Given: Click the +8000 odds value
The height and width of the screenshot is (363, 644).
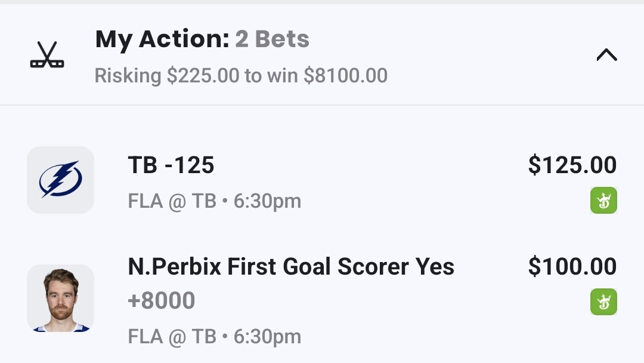Looking at the screenshot, I should coord(162,301).
